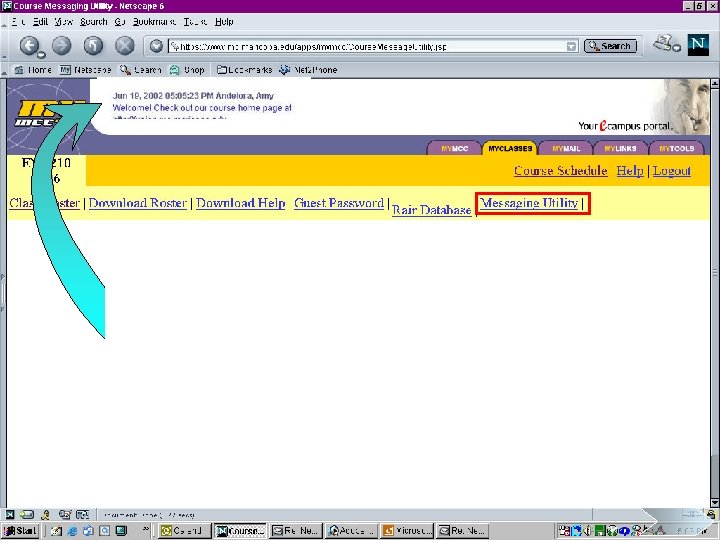The image size is (720, 540).
Task: Open the Instant Messenger icon in the status bar
Action: click(45, 515)
